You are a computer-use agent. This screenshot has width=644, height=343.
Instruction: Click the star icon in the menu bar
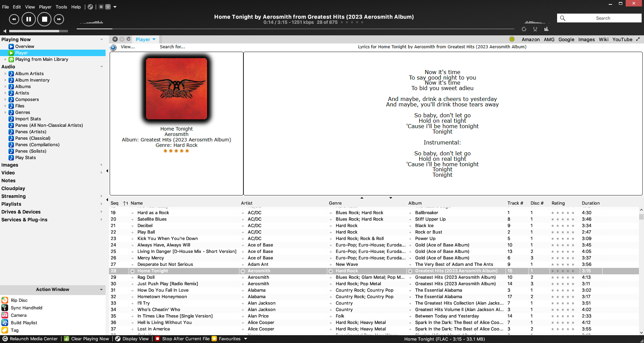[108, 7]
